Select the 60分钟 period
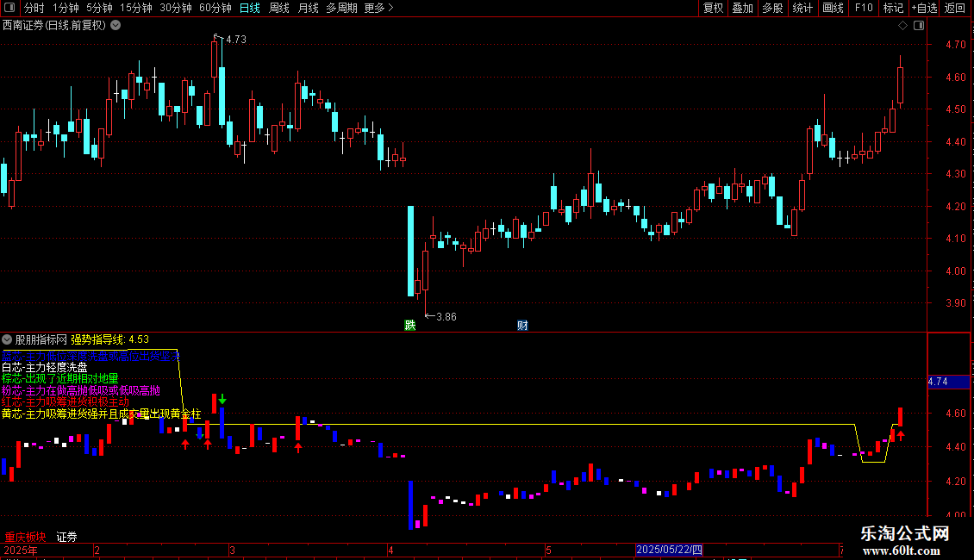The width and height of the screenshot is (974, 560). [x=215, y=8]
